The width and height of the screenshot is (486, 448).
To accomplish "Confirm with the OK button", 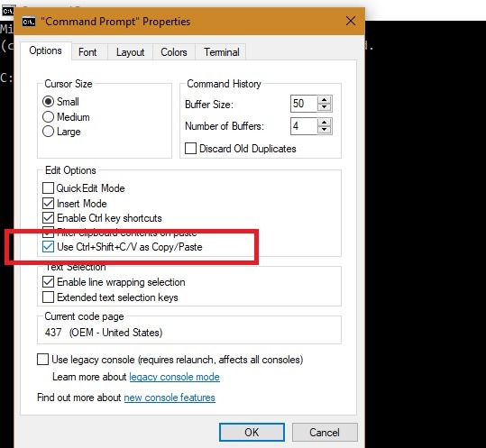I will coord(252,432).
